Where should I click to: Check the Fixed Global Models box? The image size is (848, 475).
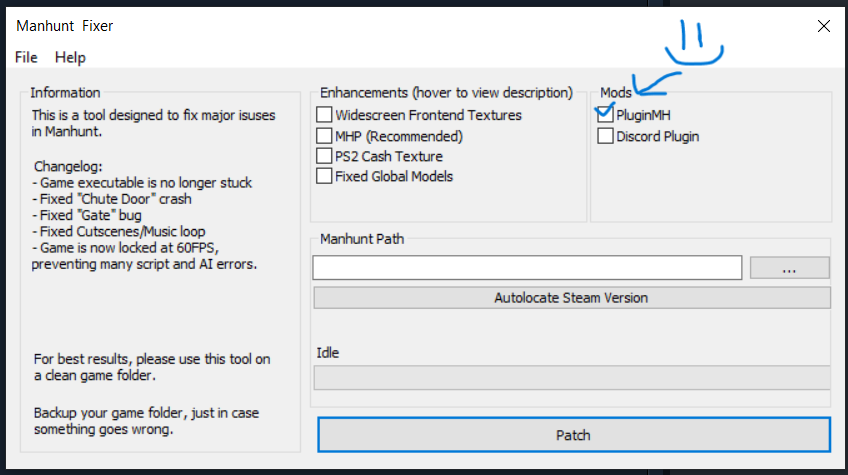click(x=324, y=177)
